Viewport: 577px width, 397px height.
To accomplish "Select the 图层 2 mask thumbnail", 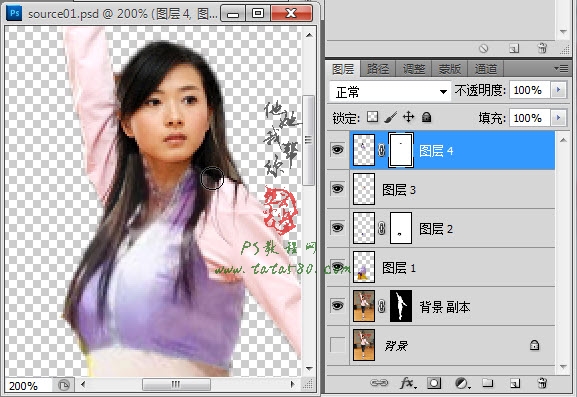I will 401,228.
